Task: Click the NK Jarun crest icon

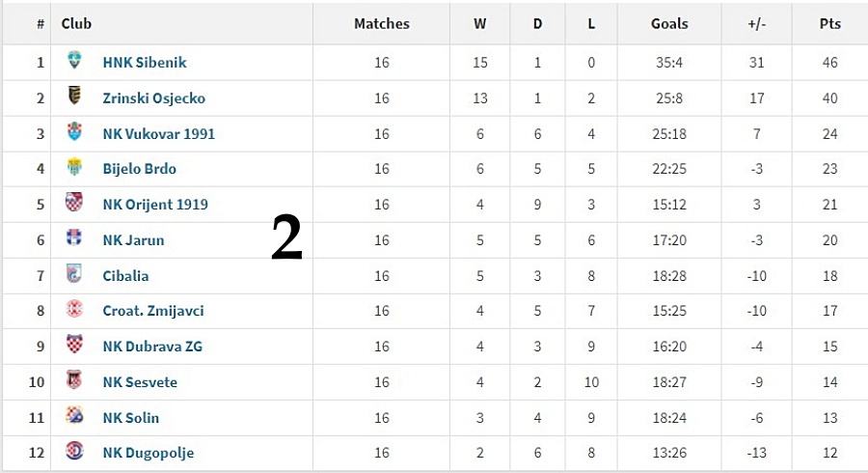Action: (x=74, y=237)
